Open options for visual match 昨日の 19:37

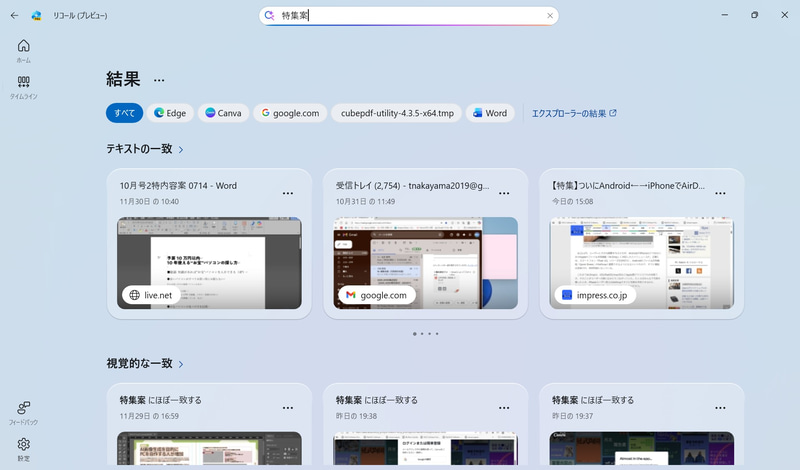[720, 408]
